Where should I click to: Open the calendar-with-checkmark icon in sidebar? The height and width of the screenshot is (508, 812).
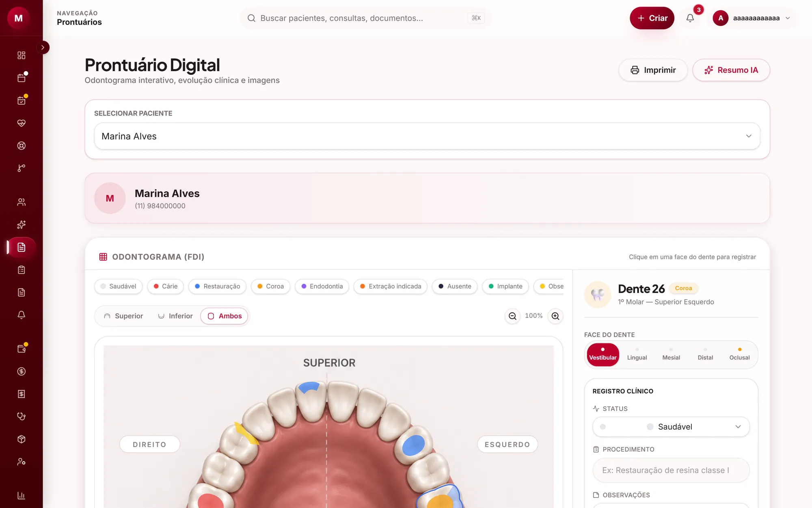coord(22,100)
